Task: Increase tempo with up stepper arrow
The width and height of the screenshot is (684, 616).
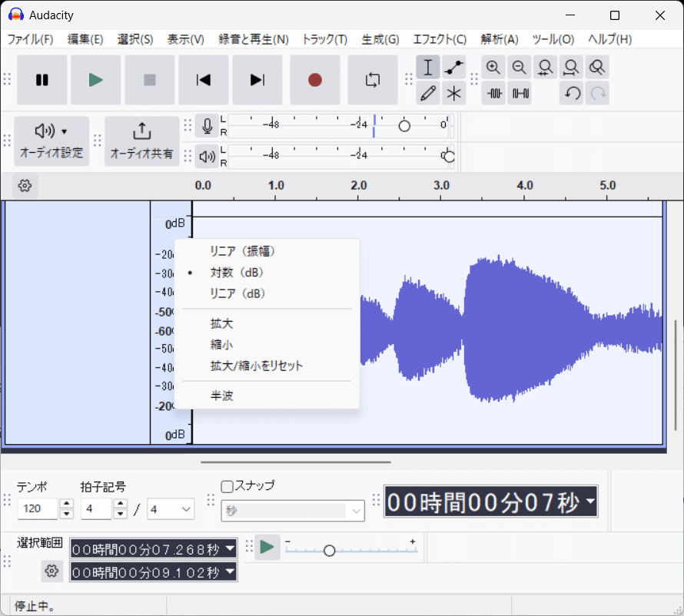Action: [x=66, y=504]
